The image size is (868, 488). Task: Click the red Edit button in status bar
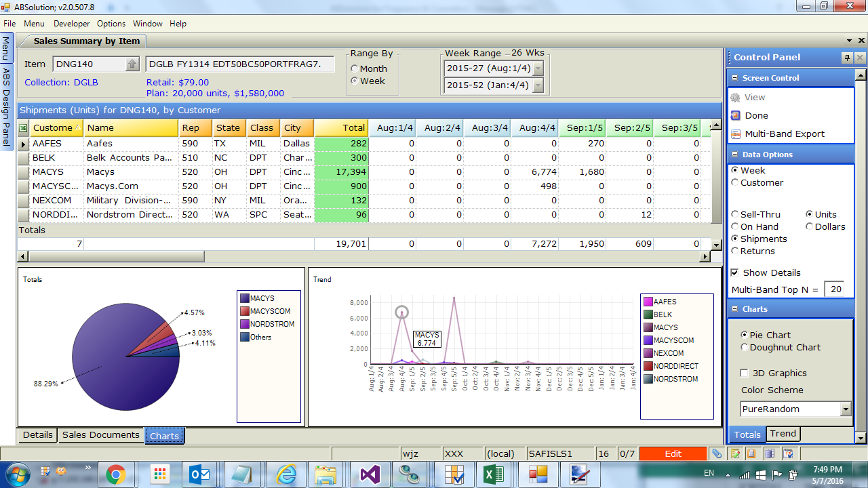click(x=673, y=453)
